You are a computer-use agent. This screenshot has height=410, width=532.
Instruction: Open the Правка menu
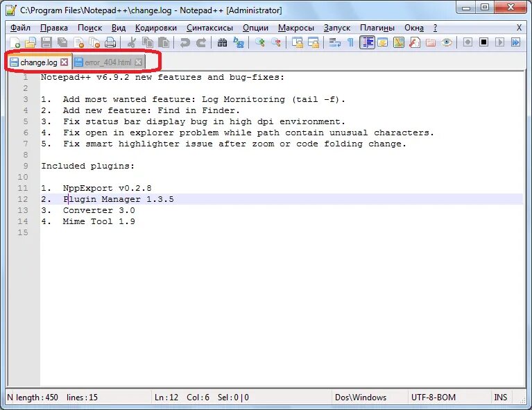click(x=54, y=28)
